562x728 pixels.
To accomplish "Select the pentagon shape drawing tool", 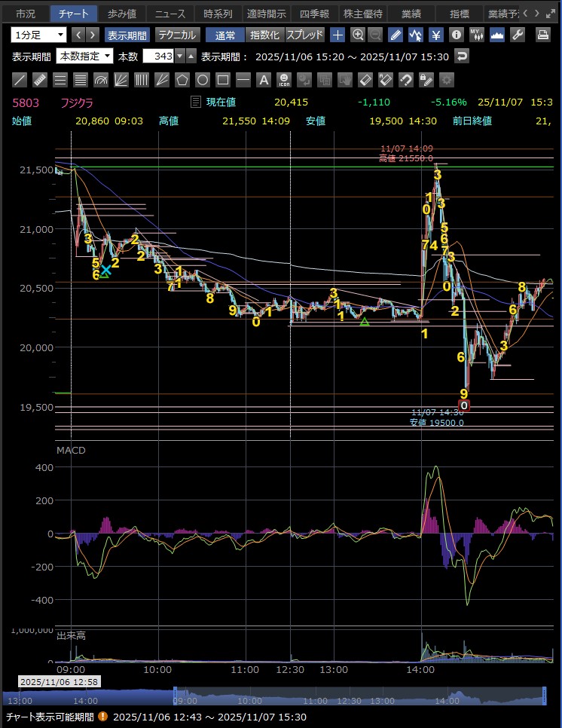I will tap(182, 80).
